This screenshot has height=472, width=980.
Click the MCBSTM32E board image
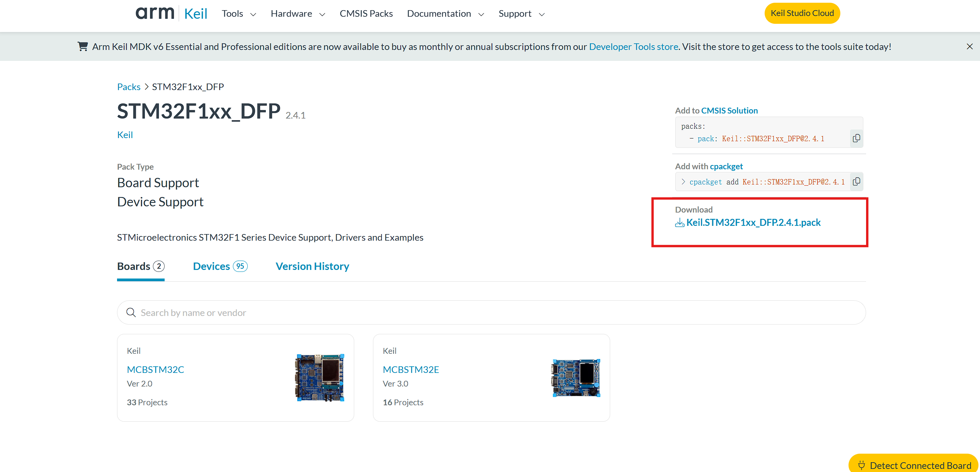pyautogui.click(x=576, y=378)
